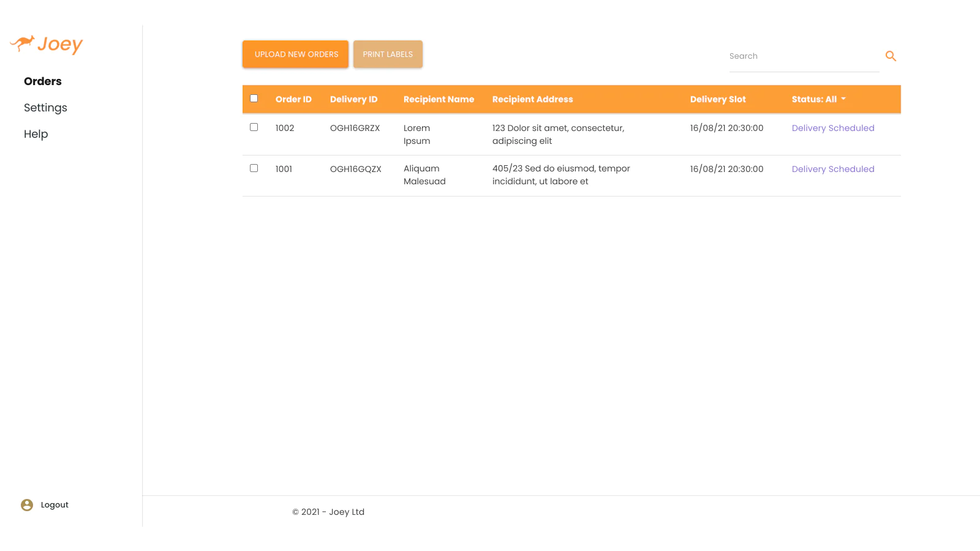The width and height of the screenshot is (980, 551).
Task: Open the Help section in sidebar
Action: pyautogui.click(x=36, y=134)
